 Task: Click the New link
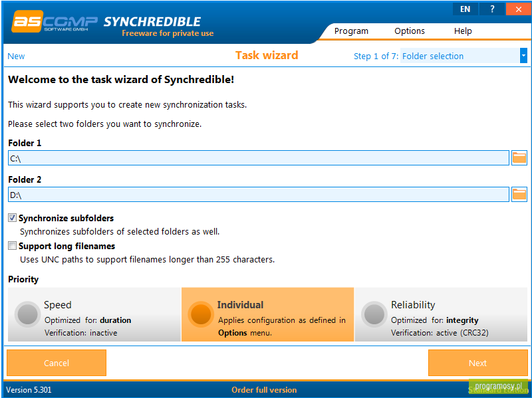point(16,56)
